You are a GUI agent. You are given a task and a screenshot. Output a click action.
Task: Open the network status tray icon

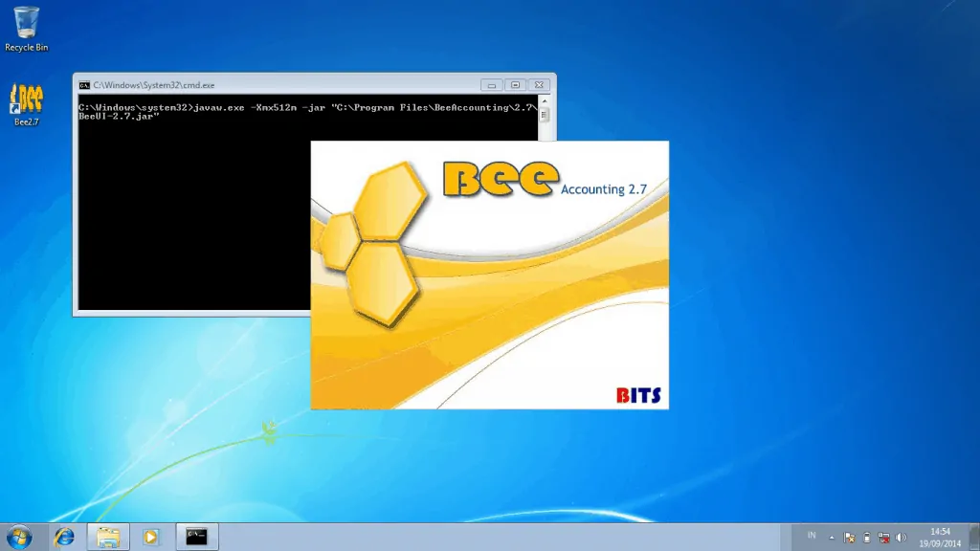pos(883,538)
